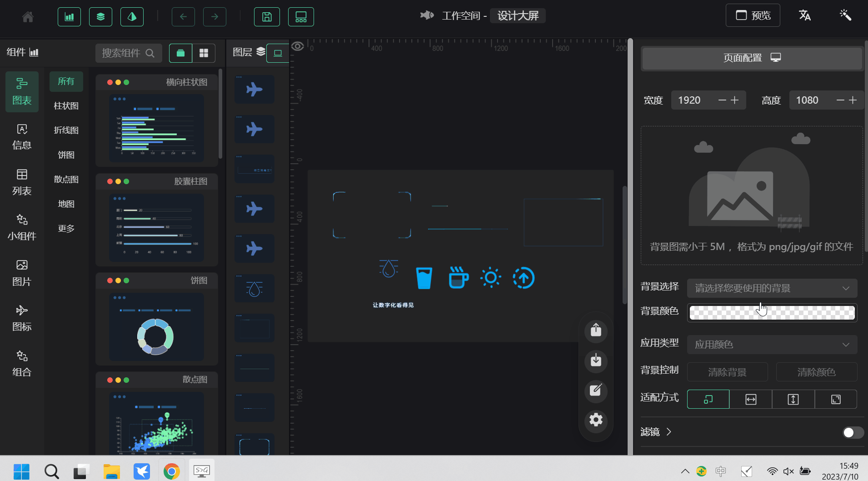Image resolution: width=868 pixels, height=481 pixels.
Task: Toggle canvas visibility with the eye icon
Action: pos(298,46)
